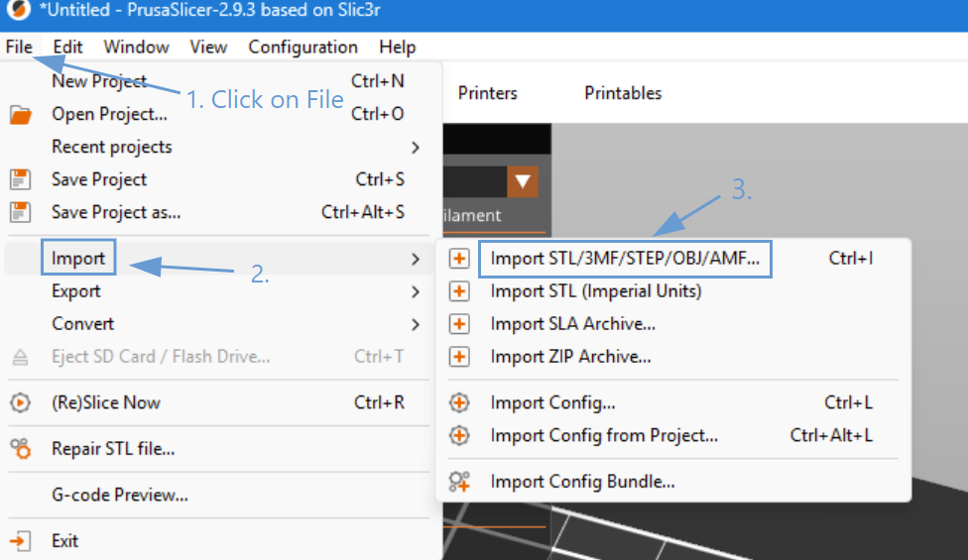Expand the Export submenu chevron

416,291
